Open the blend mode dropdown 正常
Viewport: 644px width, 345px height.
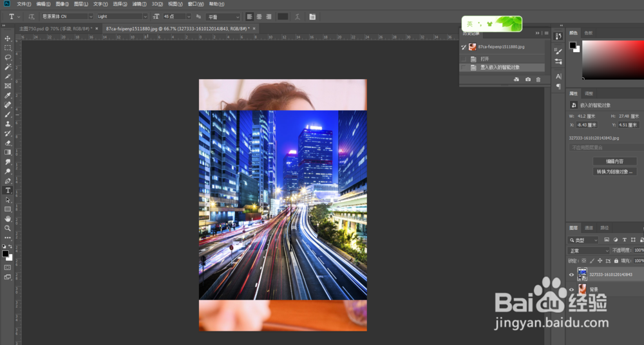pos(589,250)
